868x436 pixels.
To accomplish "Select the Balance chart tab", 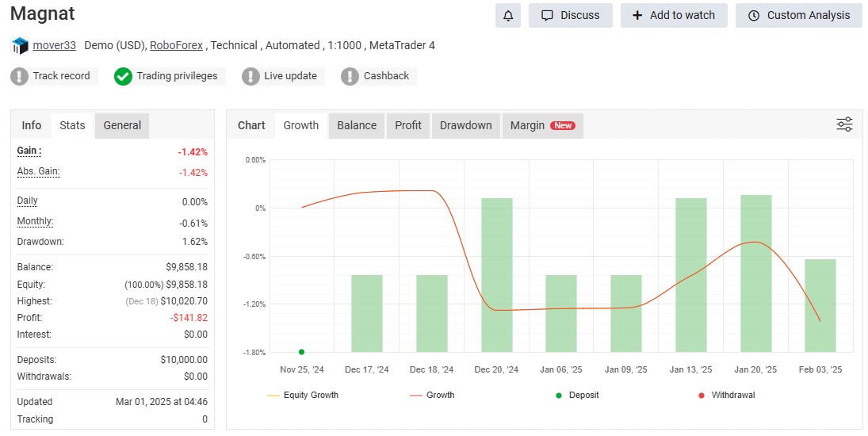I will point(357,125).
